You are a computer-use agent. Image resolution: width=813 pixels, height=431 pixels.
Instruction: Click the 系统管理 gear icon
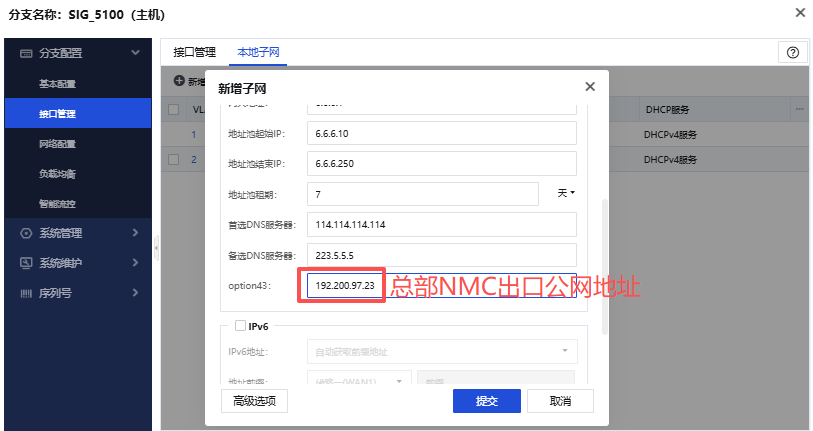point(26,233)
